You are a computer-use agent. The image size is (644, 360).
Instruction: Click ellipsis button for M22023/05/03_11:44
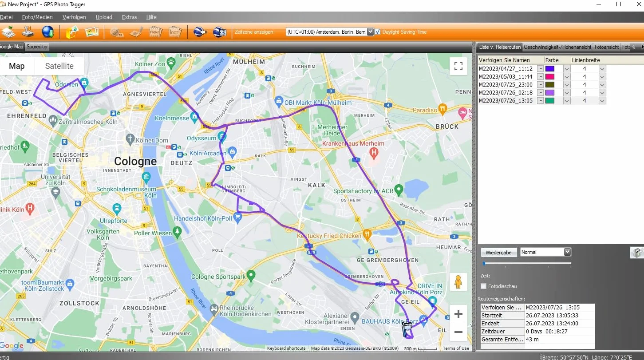(x=540, y=77)
